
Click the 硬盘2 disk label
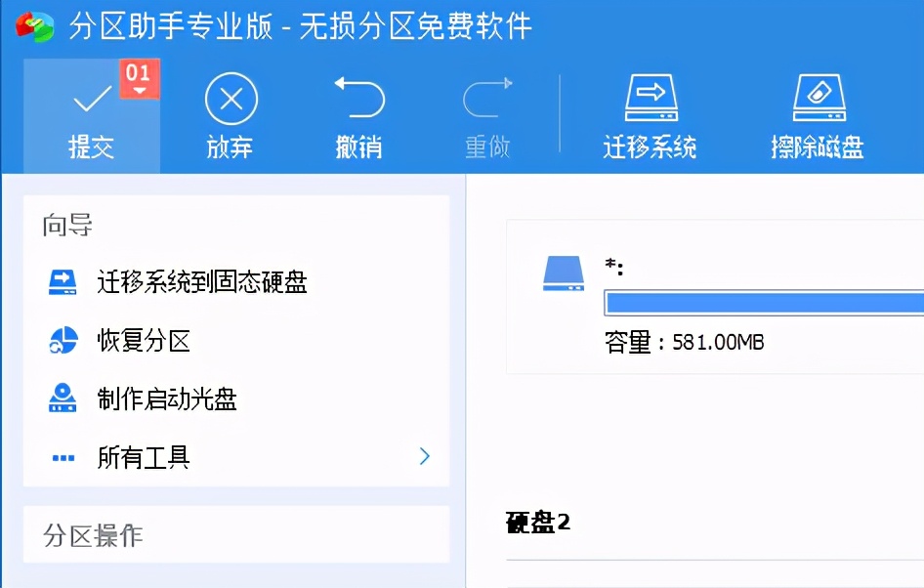pos(539,524)
